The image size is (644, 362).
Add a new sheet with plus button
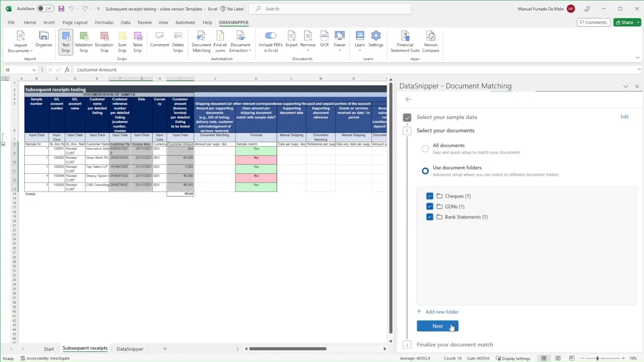pos(165,349)
